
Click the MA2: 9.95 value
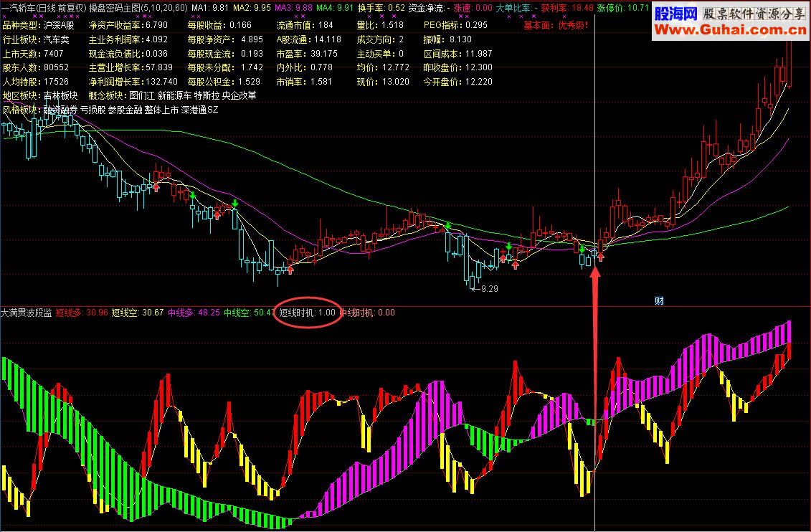point(252,9)
